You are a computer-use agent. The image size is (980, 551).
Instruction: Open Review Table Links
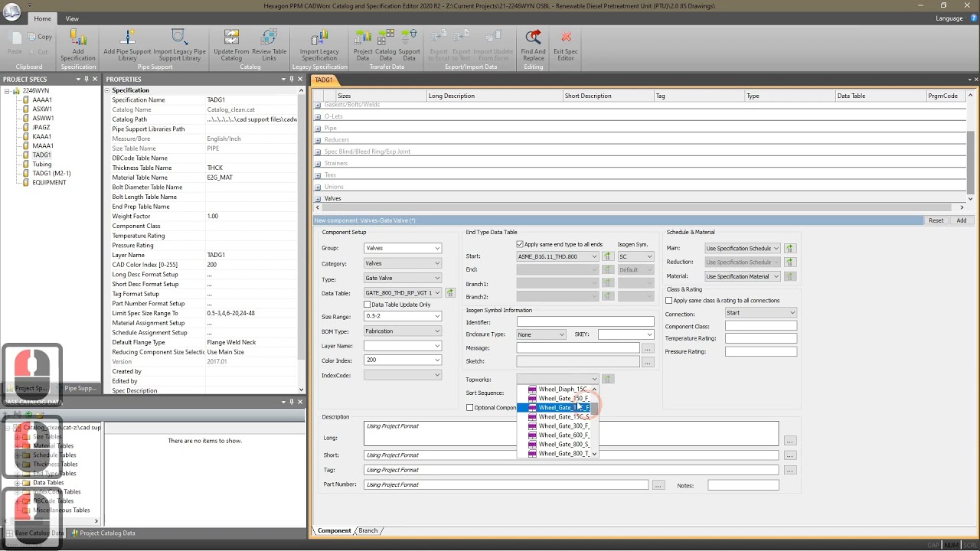click(269, 37)
